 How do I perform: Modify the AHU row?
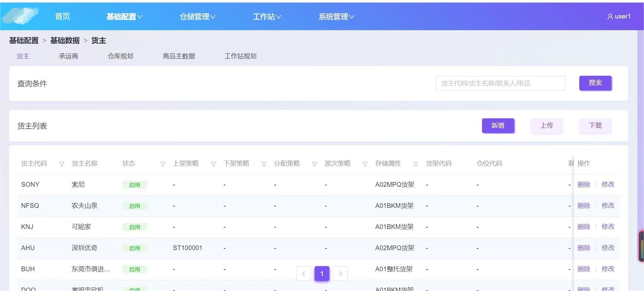608,248
